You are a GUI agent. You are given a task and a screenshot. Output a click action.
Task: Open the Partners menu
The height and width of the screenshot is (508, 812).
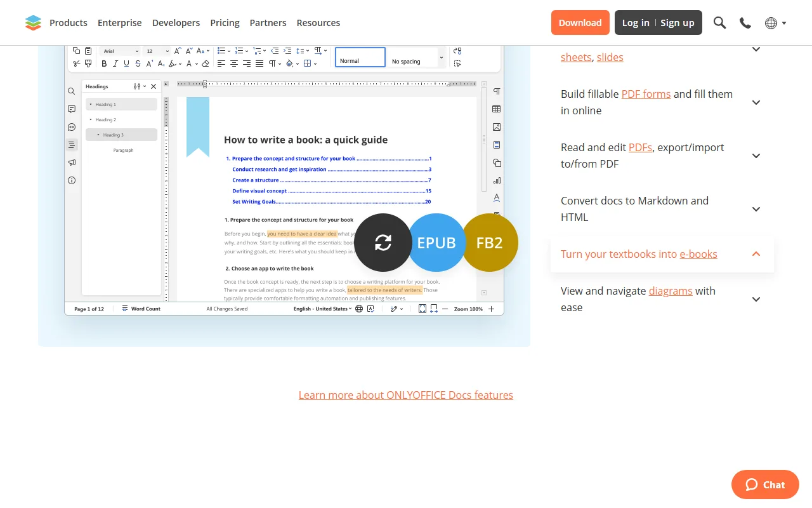(268, 23)
